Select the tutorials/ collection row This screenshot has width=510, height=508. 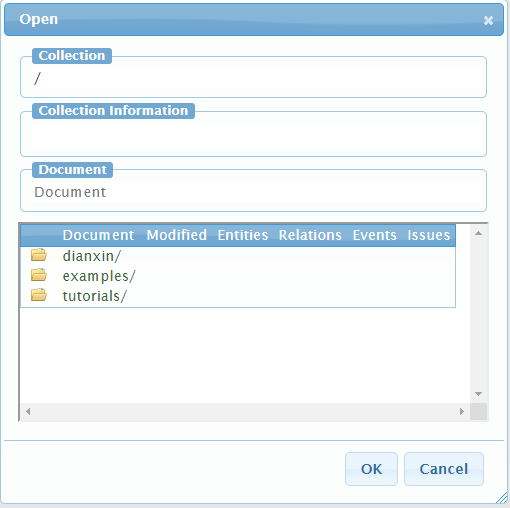[238, 296]
